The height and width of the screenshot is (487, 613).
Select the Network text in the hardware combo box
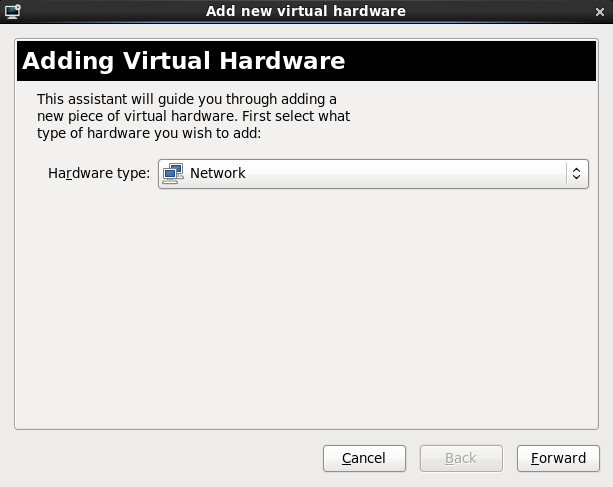click(218, 173)
